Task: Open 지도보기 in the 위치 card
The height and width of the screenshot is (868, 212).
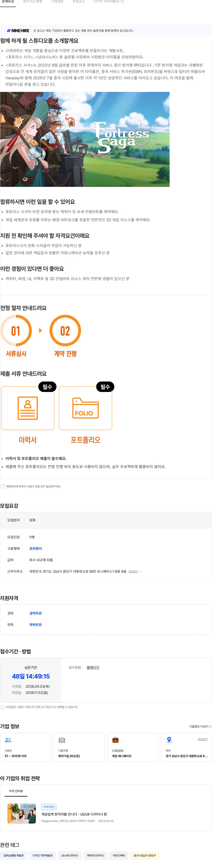Action: (202, 739)
